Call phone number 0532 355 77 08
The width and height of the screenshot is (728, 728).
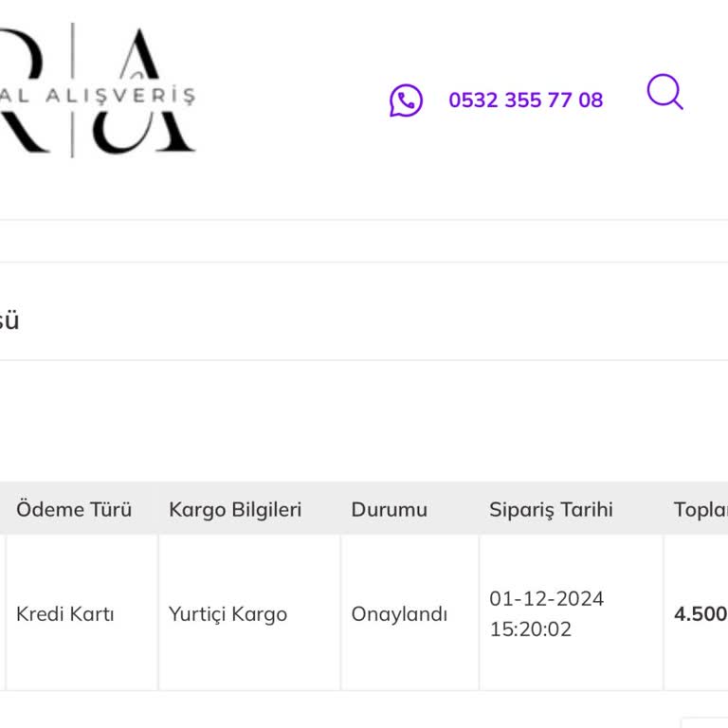click(x=525, y=100)
